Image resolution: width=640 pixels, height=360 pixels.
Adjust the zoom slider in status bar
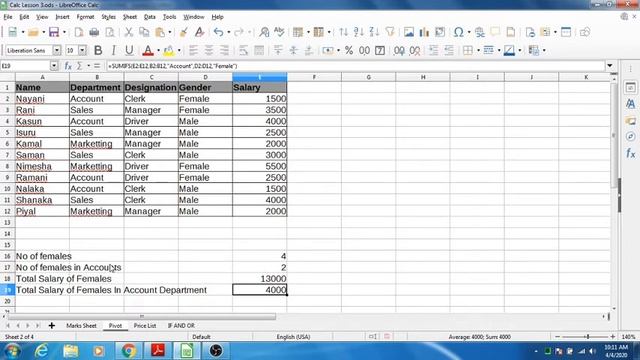point(588,337)
